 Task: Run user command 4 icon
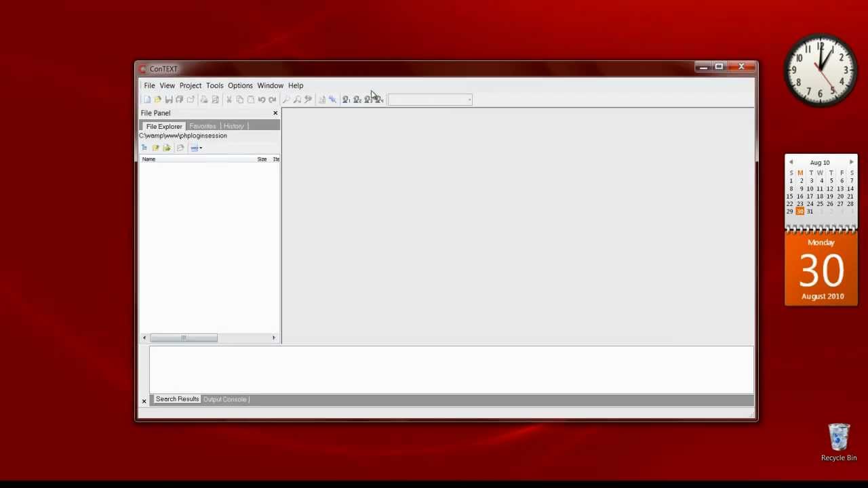[379, 100]
